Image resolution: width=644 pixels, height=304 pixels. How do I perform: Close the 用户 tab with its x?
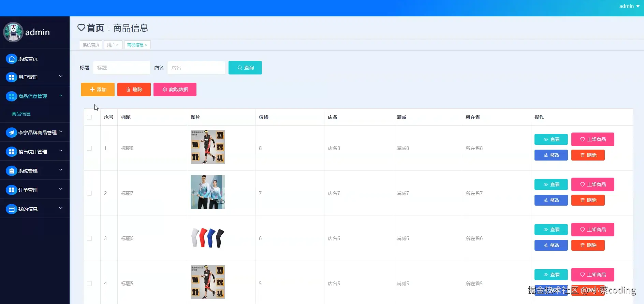coord(117,45)
